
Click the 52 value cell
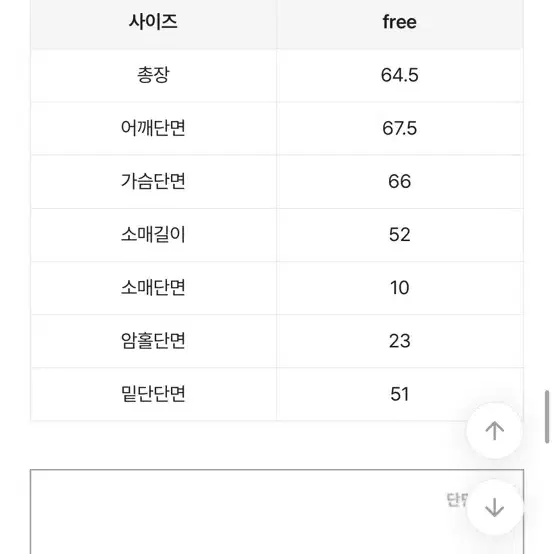[400, 235]
